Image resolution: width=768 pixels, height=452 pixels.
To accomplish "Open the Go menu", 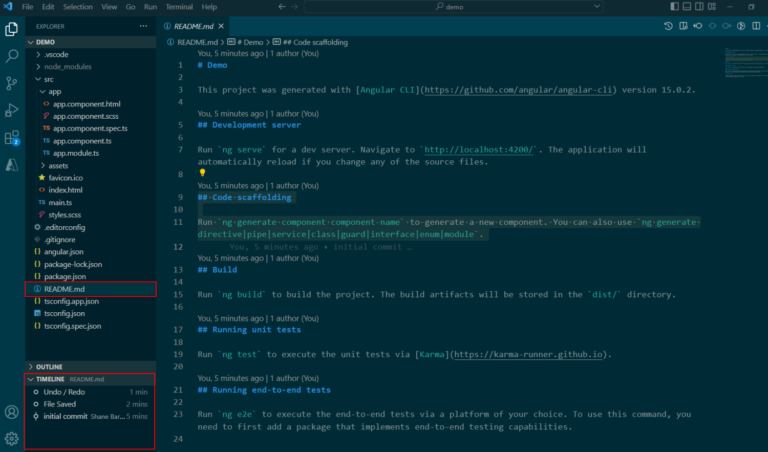I will [130, 7].
